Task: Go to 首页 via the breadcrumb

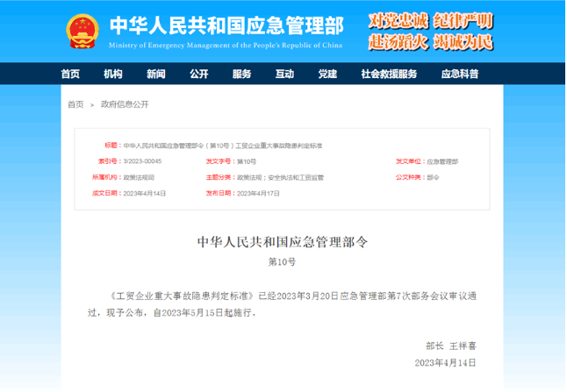Action: [x=75, y=104]
